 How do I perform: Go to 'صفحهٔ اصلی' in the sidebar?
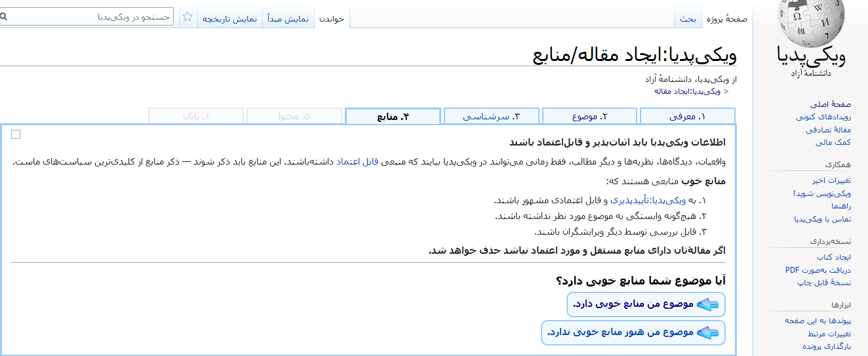[830, 104]
